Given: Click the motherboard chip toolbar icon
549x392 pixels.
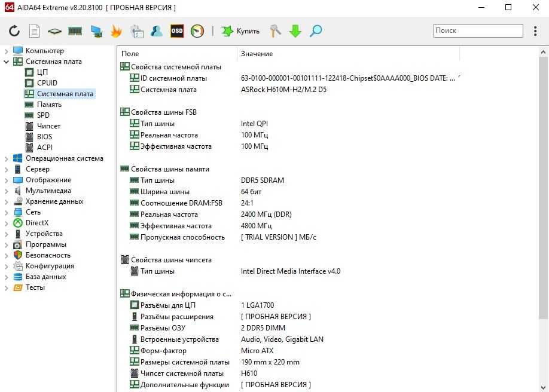Looking at the screenshot, I should point(54,32).
